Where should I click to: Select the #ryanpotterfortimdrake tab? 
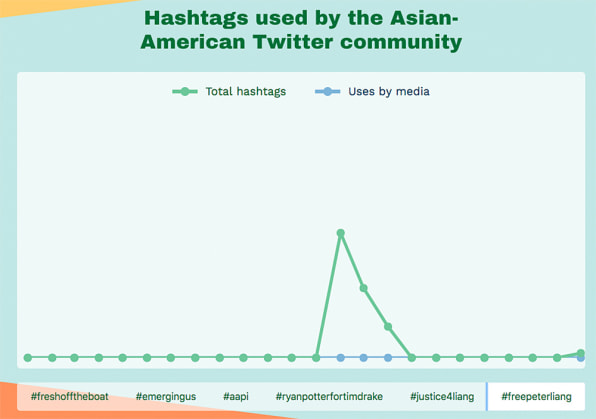point(329,397)
